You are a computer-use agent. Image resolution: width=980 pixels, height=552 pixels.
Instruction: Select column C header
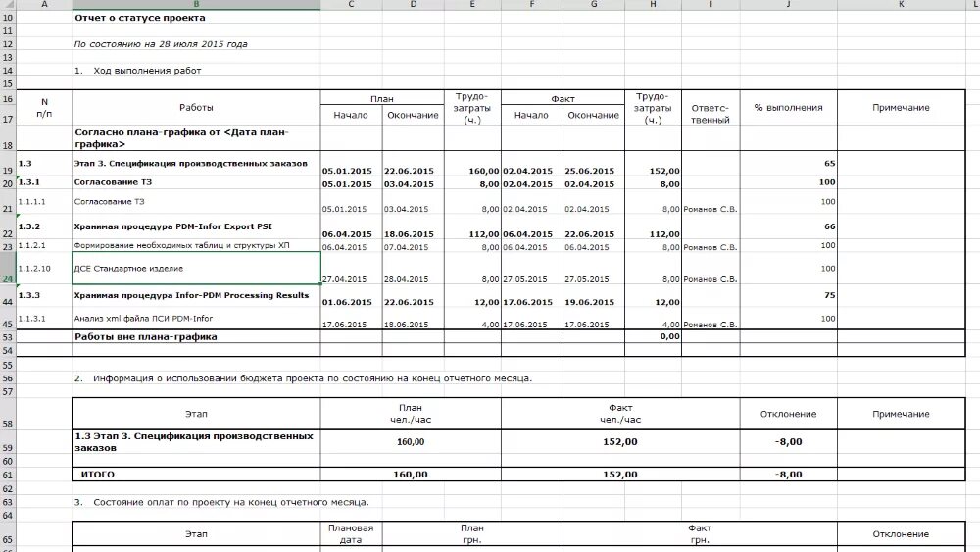(x=351, y=4)
